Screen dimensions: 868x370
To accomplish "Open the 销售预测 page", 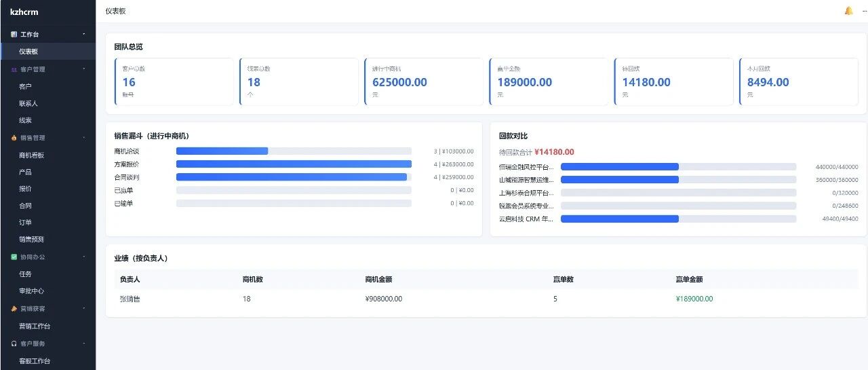I will [x=47, y=240].
